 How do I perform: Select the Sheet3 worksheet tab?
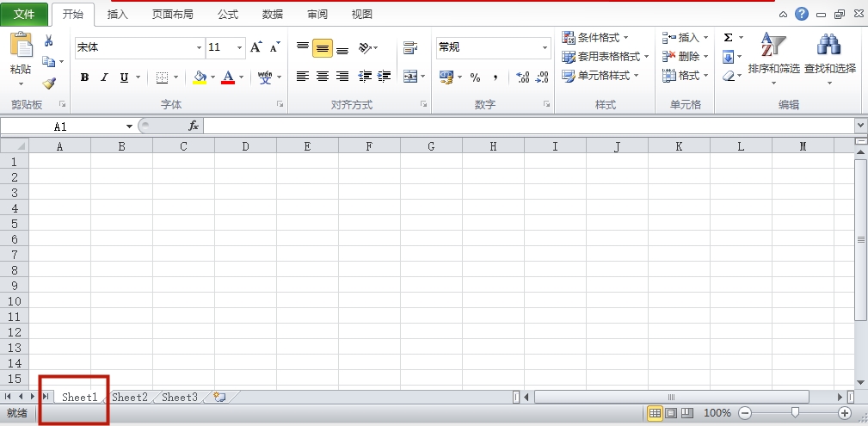[x=179, y=398]
